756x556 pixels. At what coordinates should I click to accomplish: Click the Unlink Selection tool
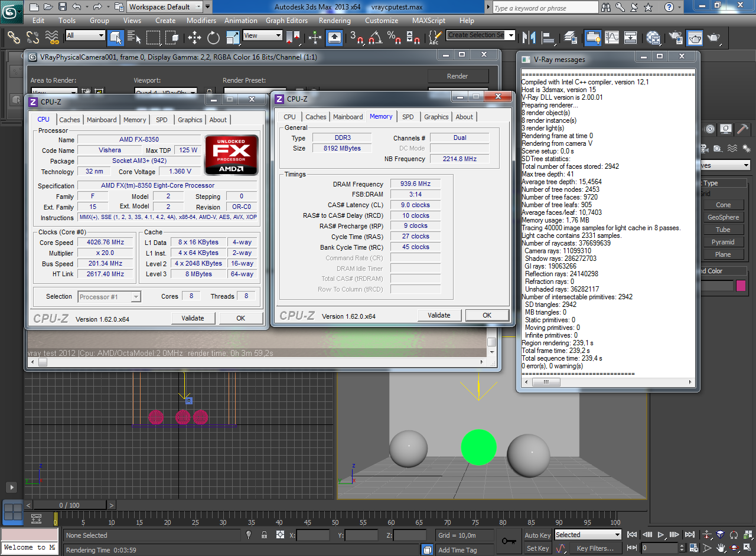tap(32, 37)
